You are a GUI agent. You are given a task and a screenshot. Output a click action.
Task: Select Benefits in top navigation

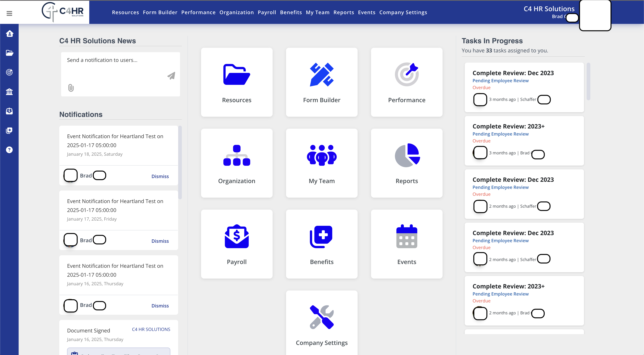pos(291,12)
